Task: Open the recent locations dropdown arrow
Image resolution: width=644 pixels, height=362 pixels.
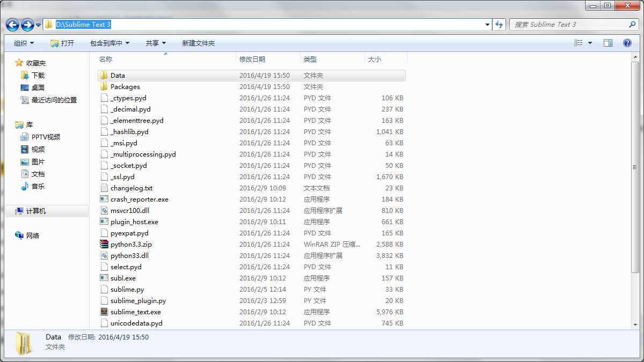Action: (x=39, y=25)
